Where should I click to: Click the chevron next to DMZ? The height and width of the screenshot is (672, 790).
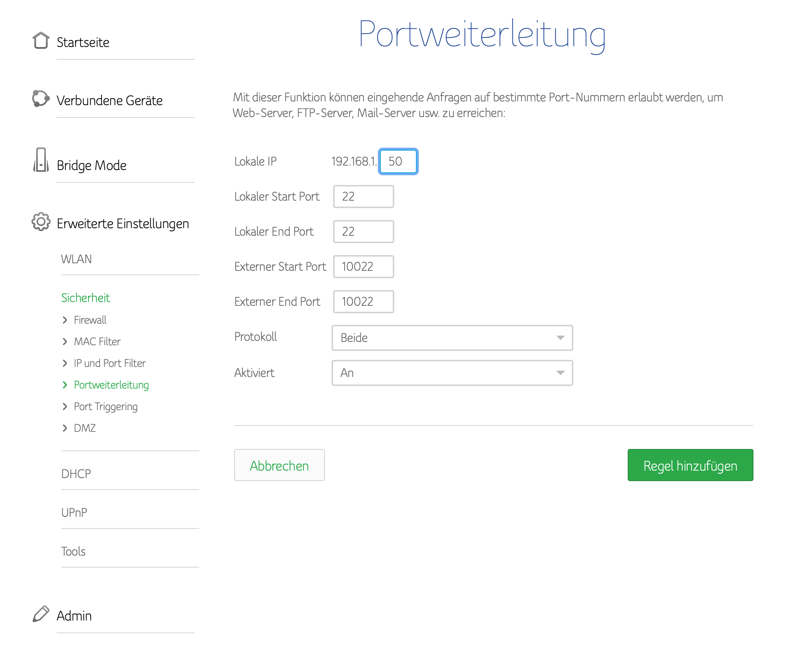(65, 429)
